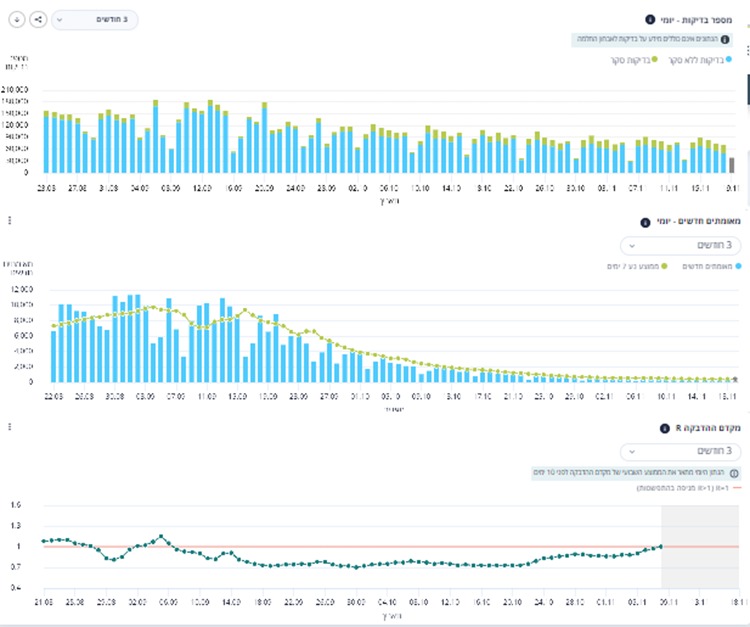The image size is (750, 627).
Task: Click the 27.08 date label under tests chart
Action: click(77, 188)
